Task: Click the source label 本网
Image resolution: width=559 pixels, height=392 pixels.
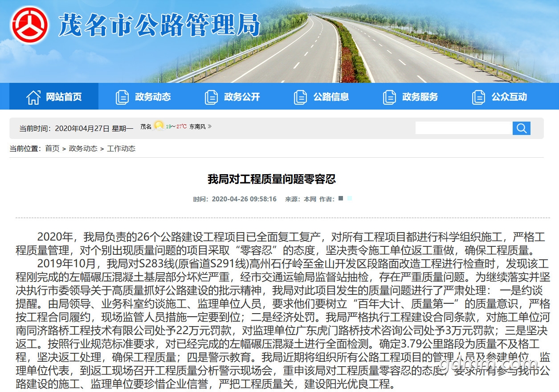Action: [310, 199]
